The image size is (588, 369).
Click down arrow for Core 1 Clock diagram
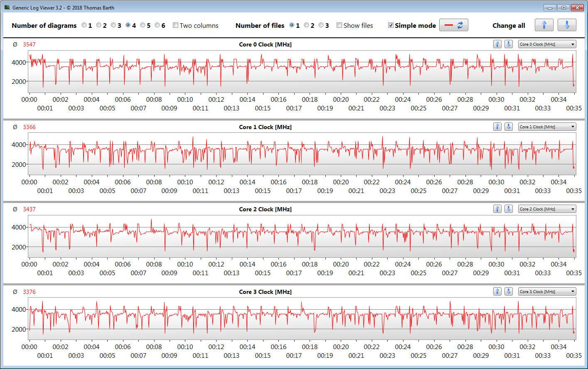tap(508, 127)
